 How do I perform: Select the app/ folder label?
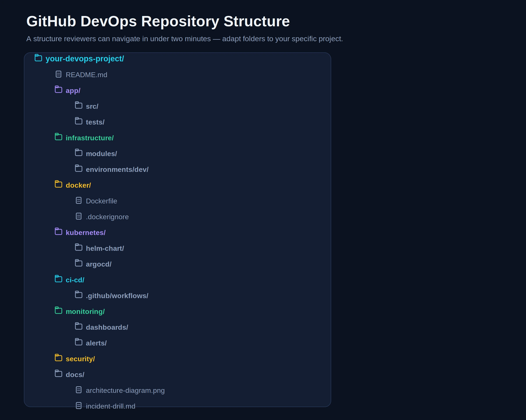pyautogui.click(x=73, y=91)
